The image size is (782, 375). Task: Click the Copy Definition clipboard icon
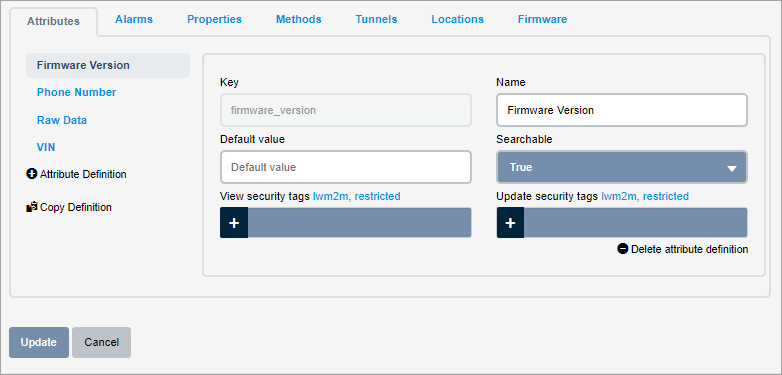32,206
